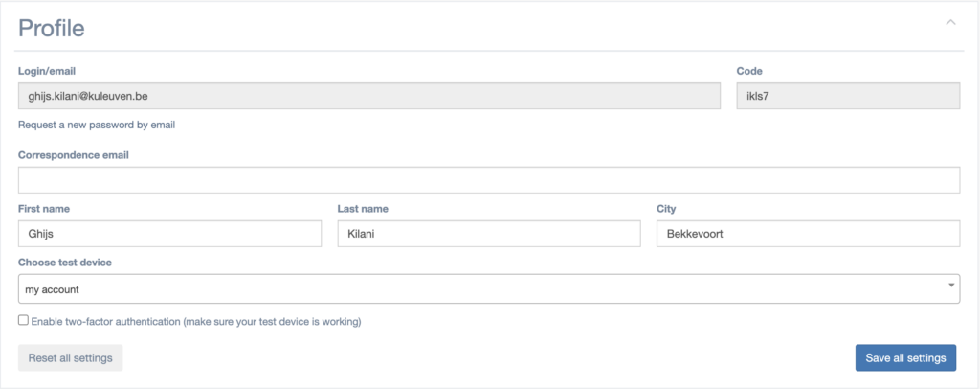
Task: Click the City label
Action: click(x=666, y=208)
